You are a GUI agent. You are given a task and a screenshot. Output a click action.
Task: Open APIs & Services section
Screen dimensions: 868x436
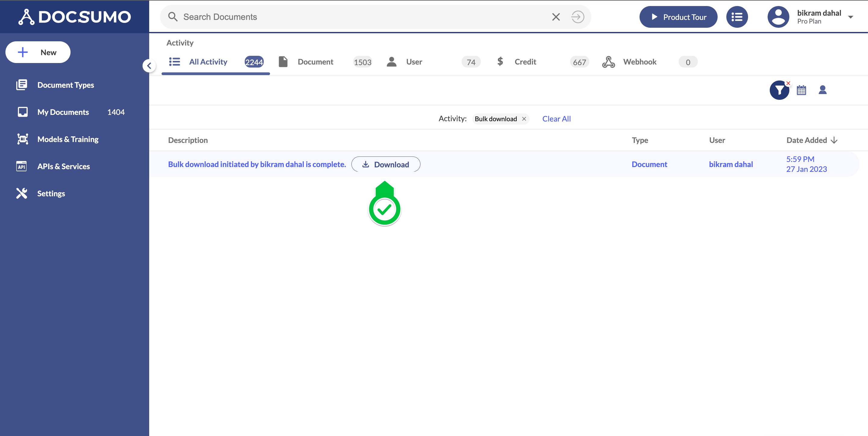(63, 166)
